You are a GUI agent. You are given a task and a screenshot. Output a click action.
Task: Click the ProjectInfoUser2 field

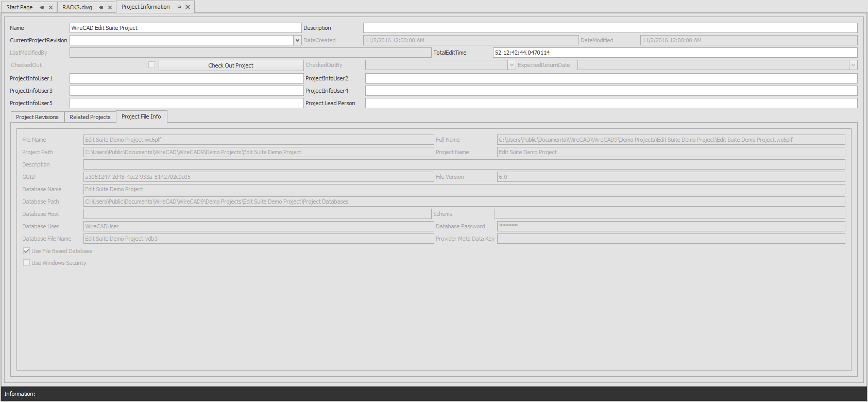click(611, 78)
